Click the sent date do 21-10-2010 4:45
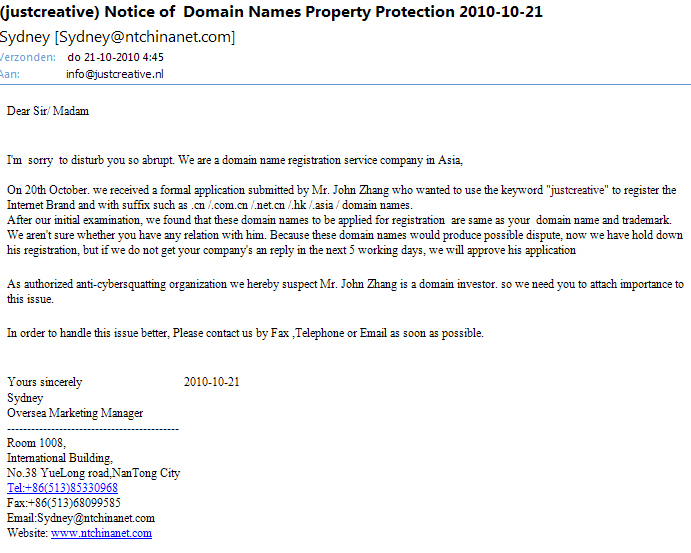This screenshot has height=553, width=691. 115,57
